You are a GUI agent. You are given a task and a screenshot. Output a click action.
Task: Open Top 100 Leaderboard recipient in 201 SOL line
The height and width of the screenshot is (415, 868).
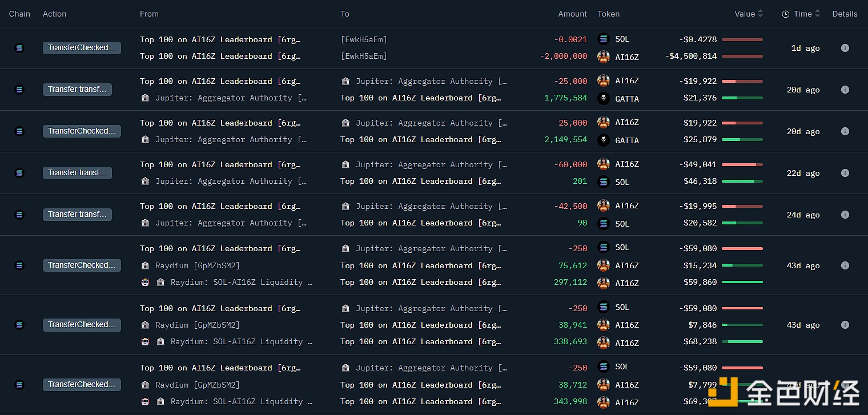click(421, 181)
